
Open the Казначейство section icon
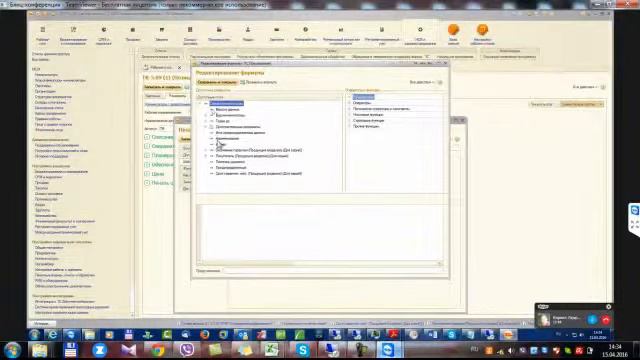(x=305, y=30)
